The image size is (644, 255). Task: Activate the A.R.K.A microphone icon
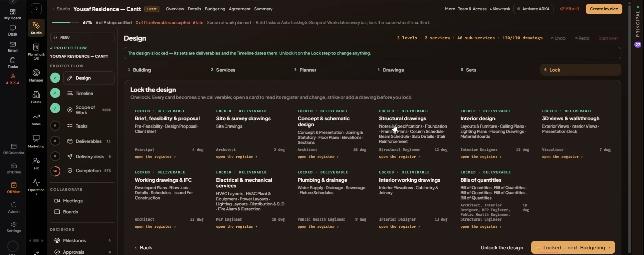click(x=13, y=79)
